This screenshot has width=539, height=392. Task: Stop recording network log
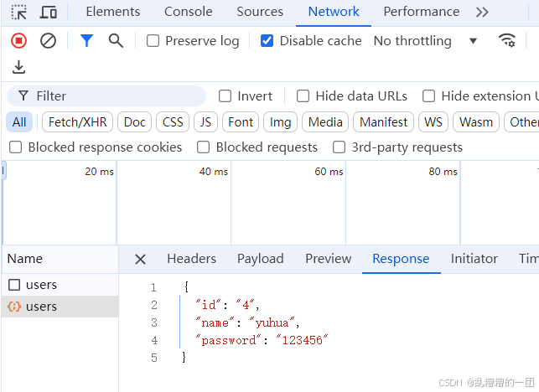click(x=19, y=41)
